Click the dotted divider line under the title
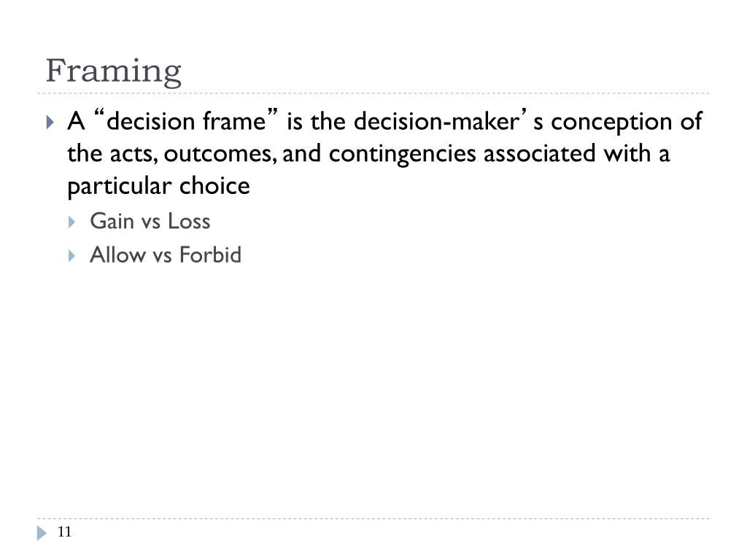The image size is (747, 560). click(x=373, y=93)
